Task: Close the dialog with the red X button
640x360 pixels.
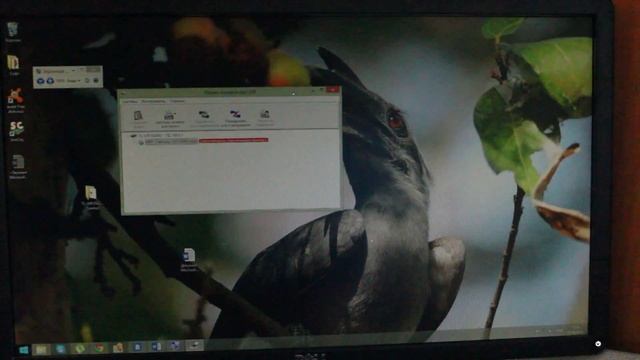Action: pos(333,89)
